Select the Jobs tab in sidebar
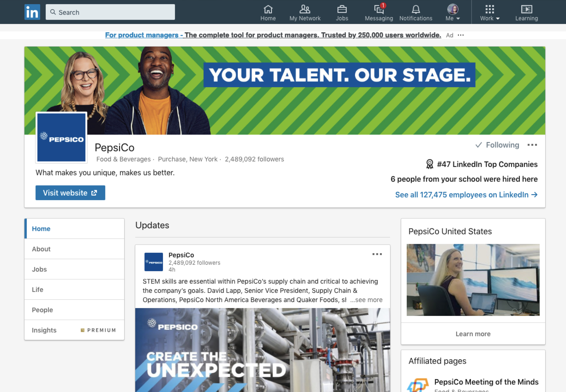The image size is (566, 392). coord(74,269)
